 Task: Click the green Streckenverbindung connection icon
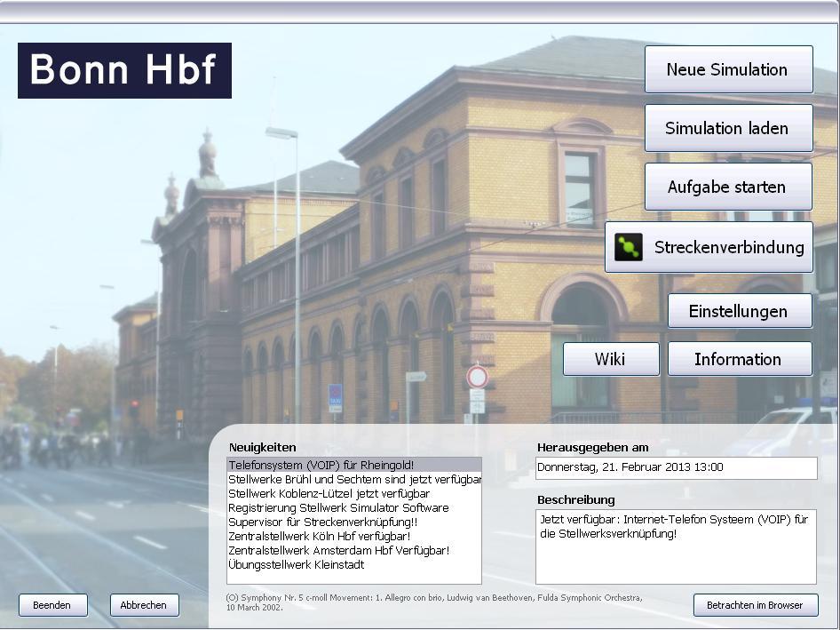(x=628, y=247)
